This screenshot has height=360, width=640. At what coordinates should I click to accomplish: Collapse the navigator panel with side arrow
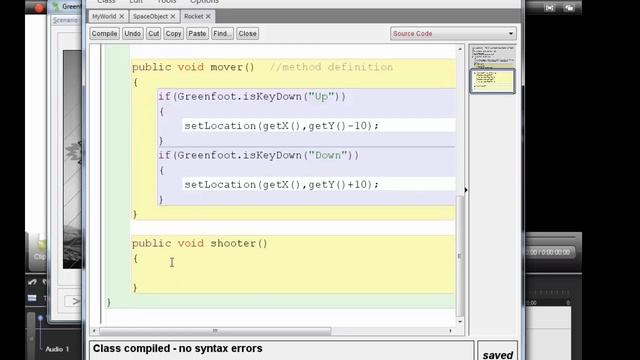[466, 190]
